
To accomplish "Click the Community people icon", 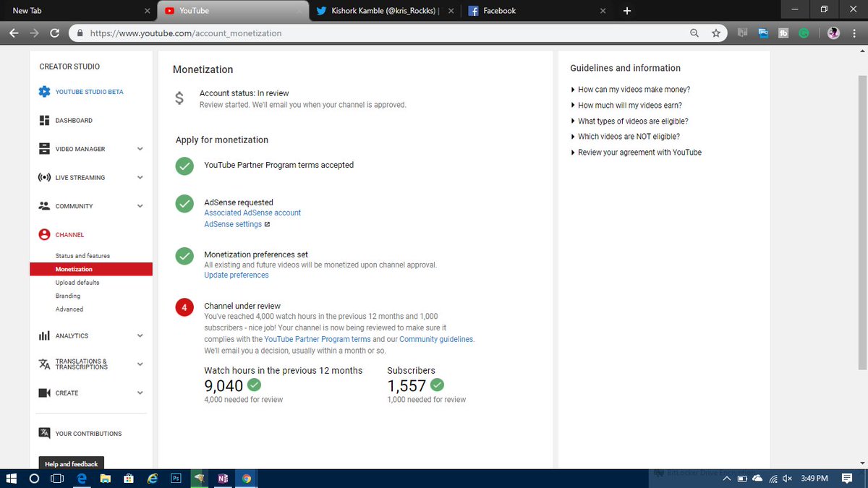I will 44,206.
